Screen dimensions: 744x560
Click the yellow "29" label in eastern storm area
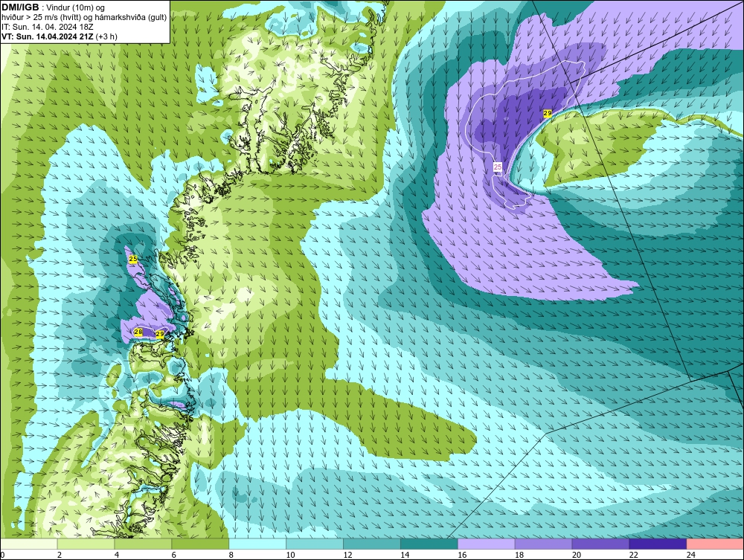(x=548, y=113)
